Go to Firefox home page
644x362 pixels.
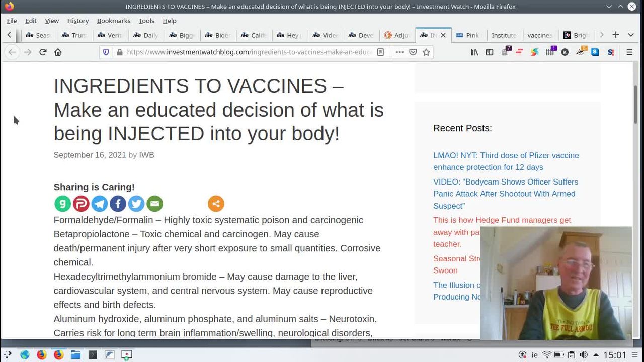coord(58,52)
